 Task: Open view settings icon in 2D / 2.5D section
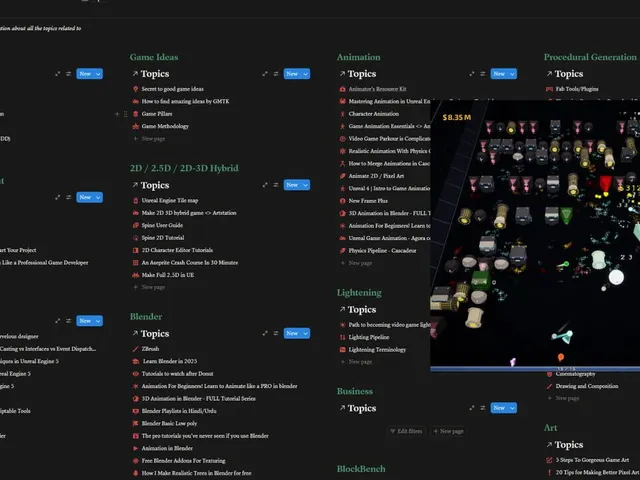[276, 185]
